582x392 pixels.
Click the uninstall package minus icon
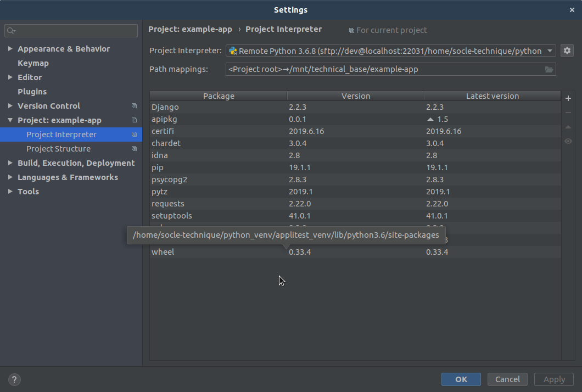tap(568, 113)
